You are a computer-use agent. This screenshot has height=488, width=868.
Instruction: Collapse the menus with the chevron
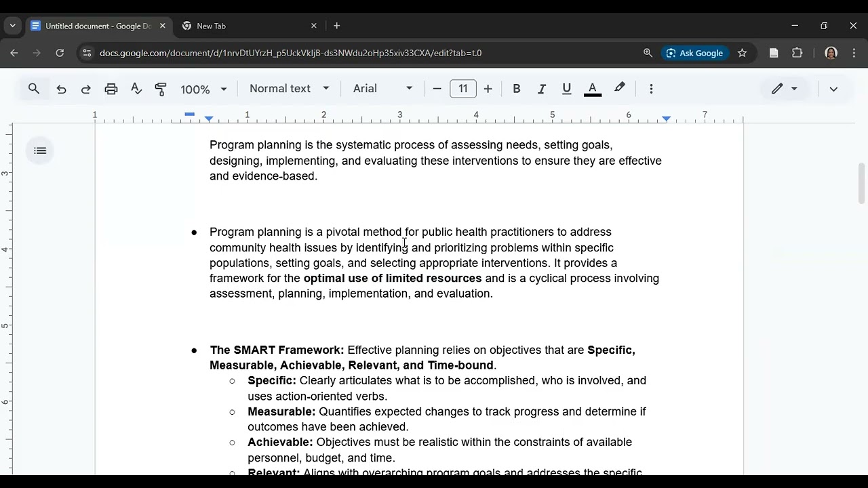[833, 89]
